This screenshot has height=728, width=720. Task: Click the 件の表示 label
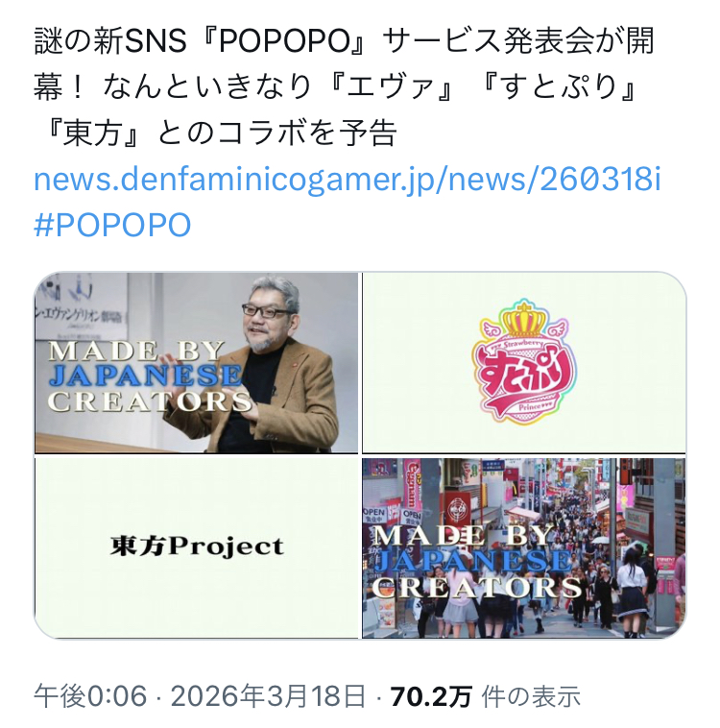pyautogui.click(x=531, y=696)
